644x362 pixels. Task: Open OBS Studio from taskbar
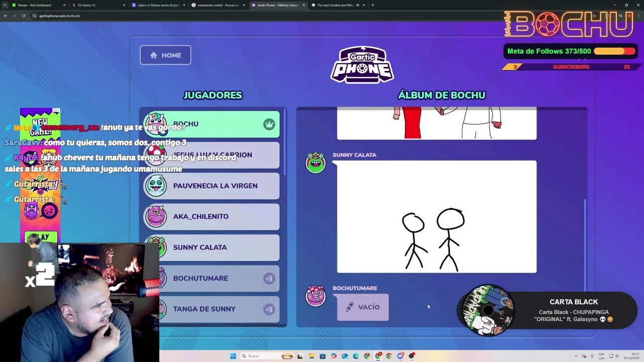tap(412, 356)
